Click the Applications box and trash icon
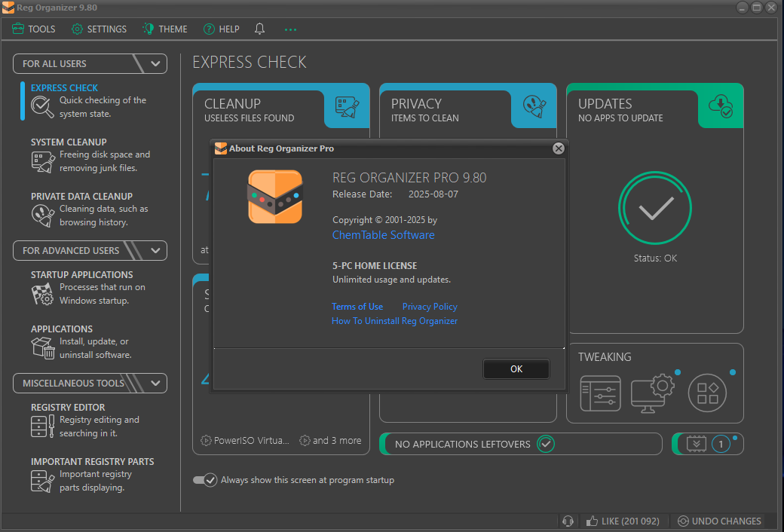The height and width of the screenshot is (532, 784). [43, 347]
